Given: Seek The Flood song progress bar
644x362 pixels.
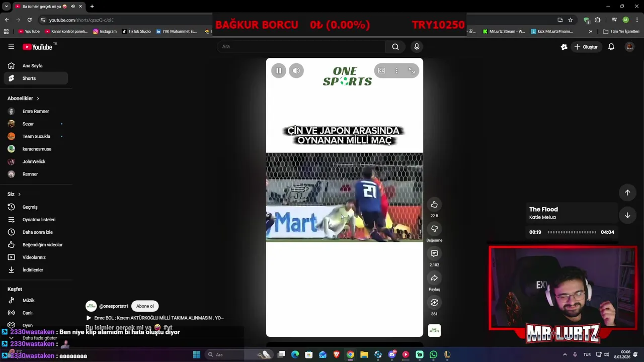Looking at the screenshot, I should click(572, 232).
